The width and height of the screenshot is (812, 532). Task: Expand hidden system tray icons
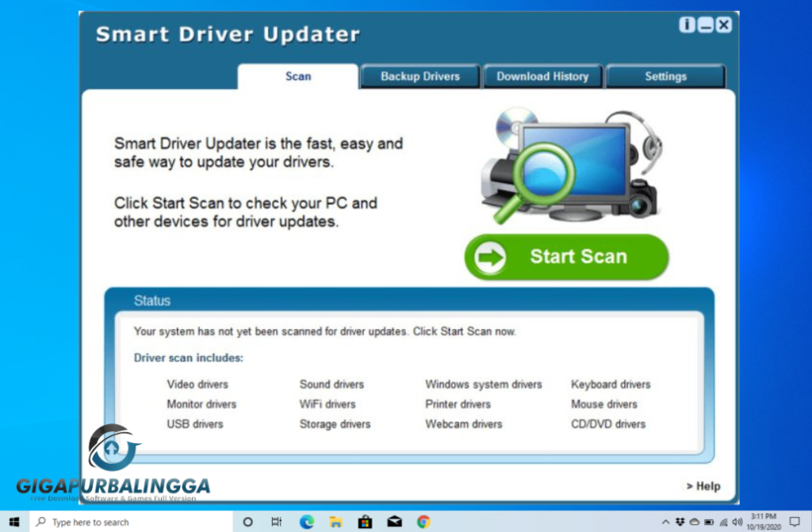(x=666, y=520)
